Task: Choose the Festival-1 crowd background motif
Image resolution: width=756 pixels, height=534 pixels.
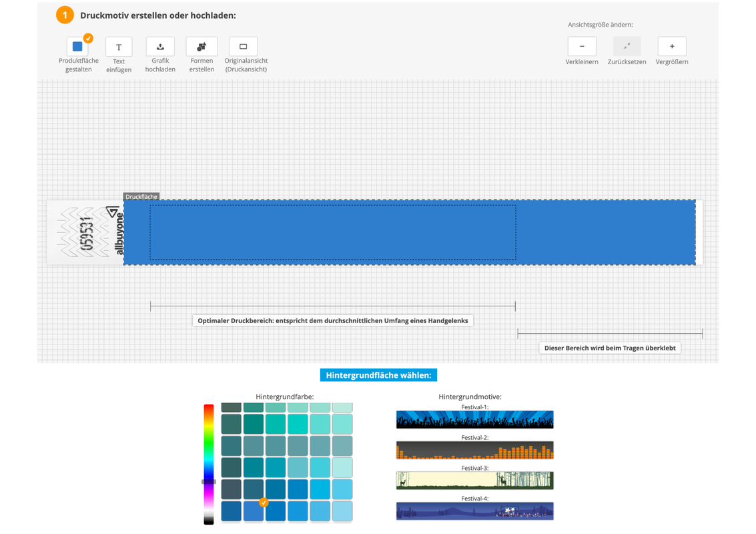Action: (474, 420)
